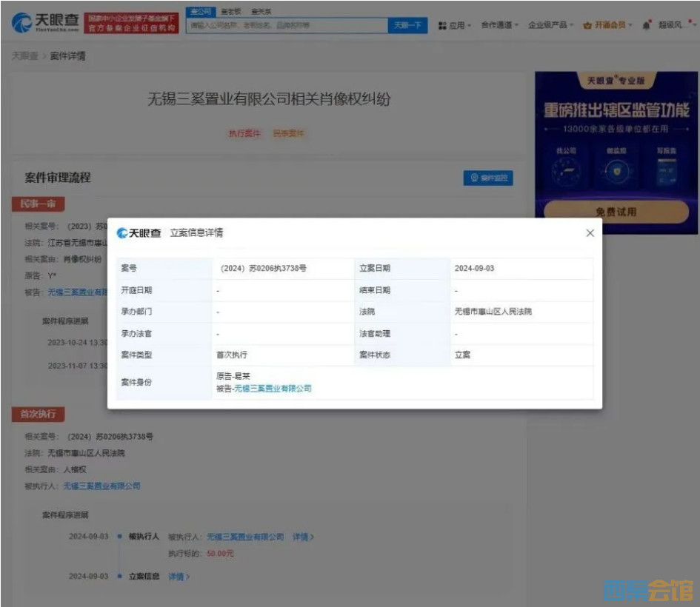The width and height of the screenshot is (700, 607).
Task: Click the 详情 link beside 立案信息
Action: coord(179,577)
